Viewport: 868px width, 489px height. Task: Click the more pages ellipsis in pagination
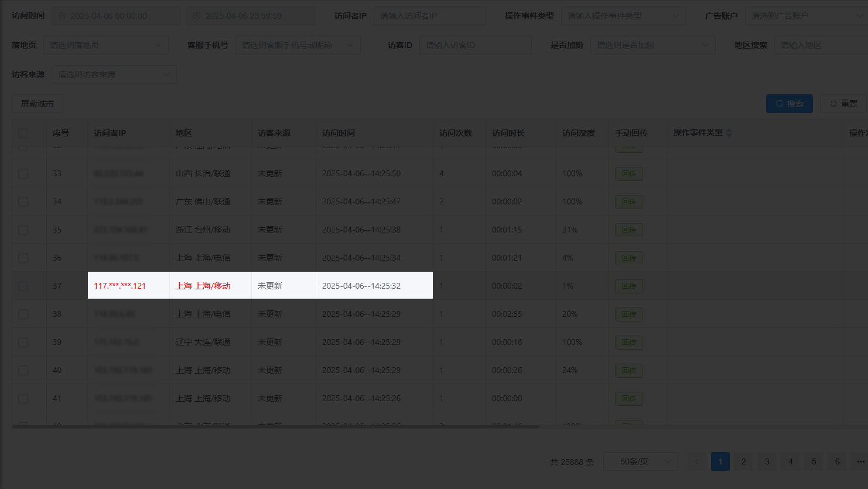click(x=860, y=461)
